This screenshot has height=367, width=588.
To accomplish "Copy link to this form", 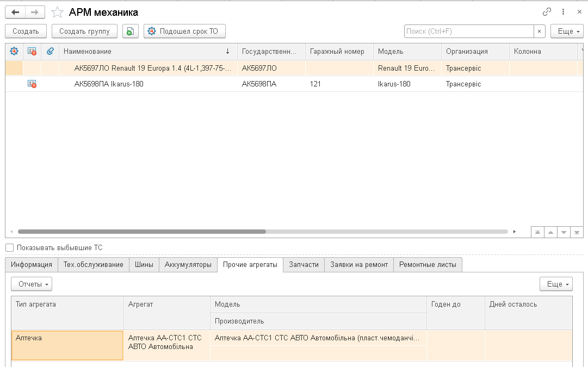I will point(547,12).
